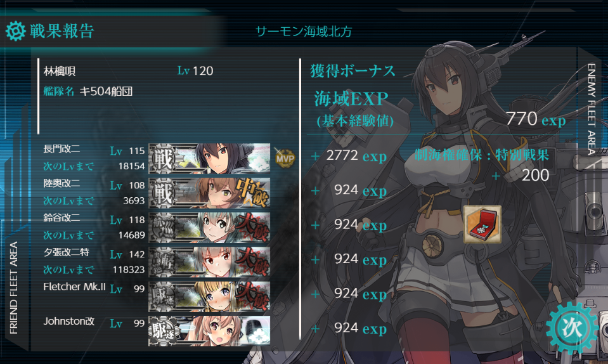Click the FRIEND FLEET AREA side tab
The image size is (608, 364).
pos(14,288)
